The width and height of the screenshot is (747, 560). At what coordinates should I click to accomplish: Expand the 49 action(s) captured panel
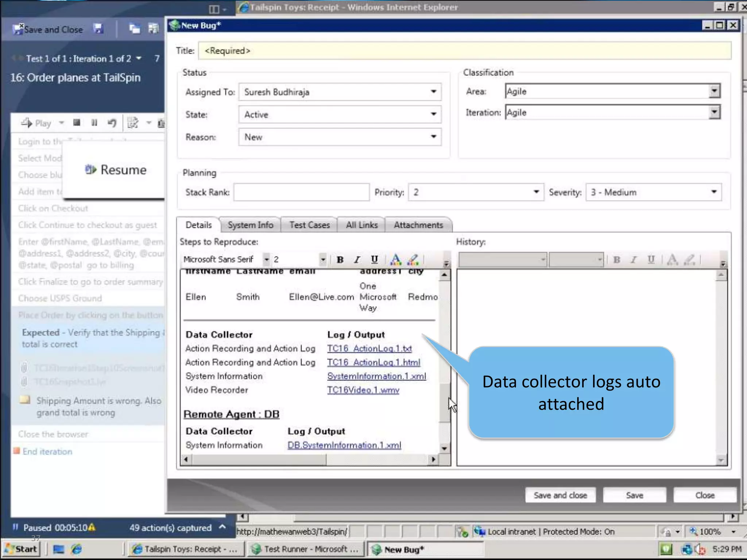(222, 527)
